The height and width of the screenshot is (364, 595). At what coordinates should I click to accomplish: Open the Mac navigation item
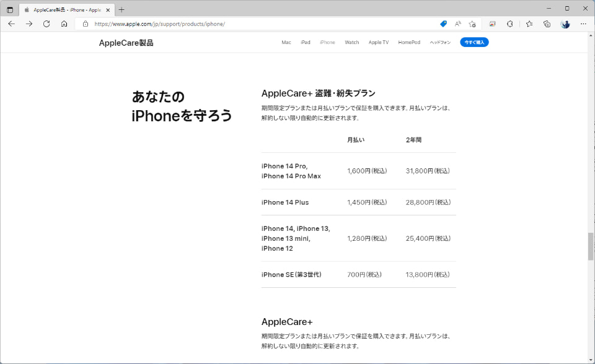(x=286, y=42)
